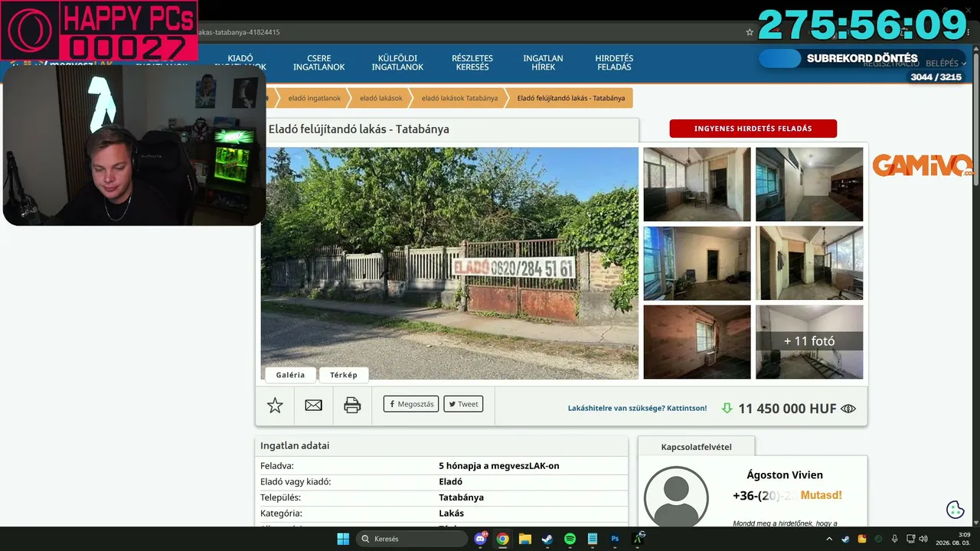The height and width of the screenshot is (551, 980).
Task: Print the listing with the printer icon
Action: pyautogui.click(x=352, y=406)
